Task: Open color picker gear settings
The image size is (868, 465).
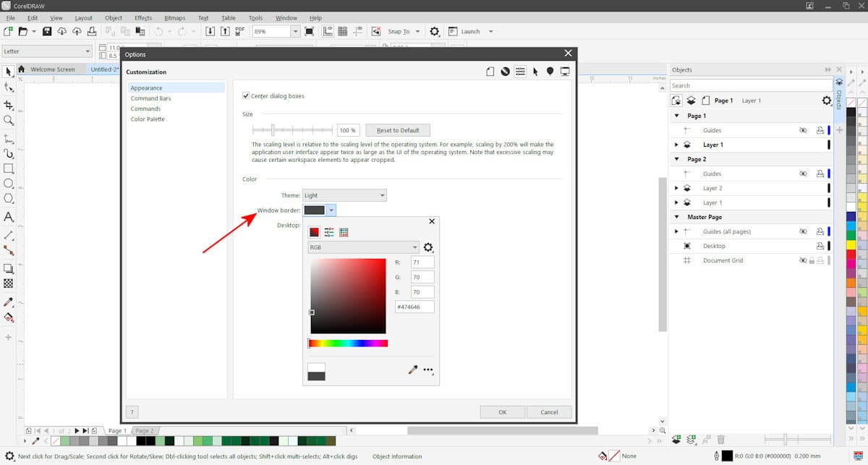Action: pos(428,247)
